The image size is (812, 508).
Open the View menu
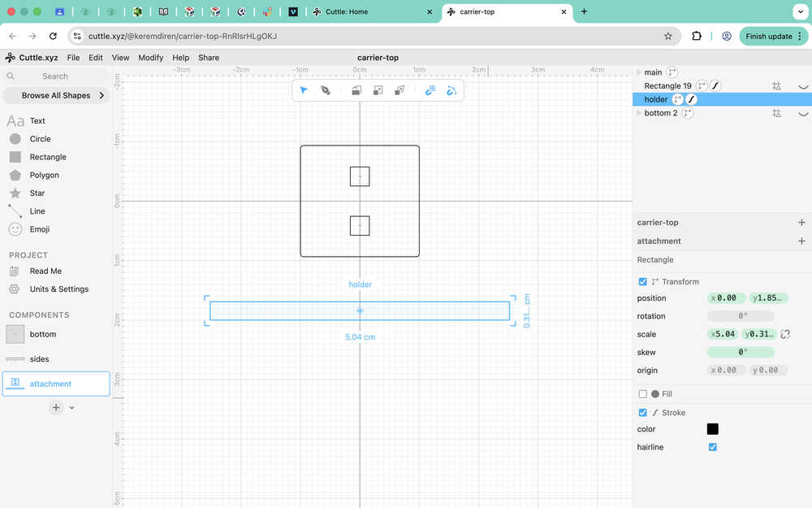point(121,58)
